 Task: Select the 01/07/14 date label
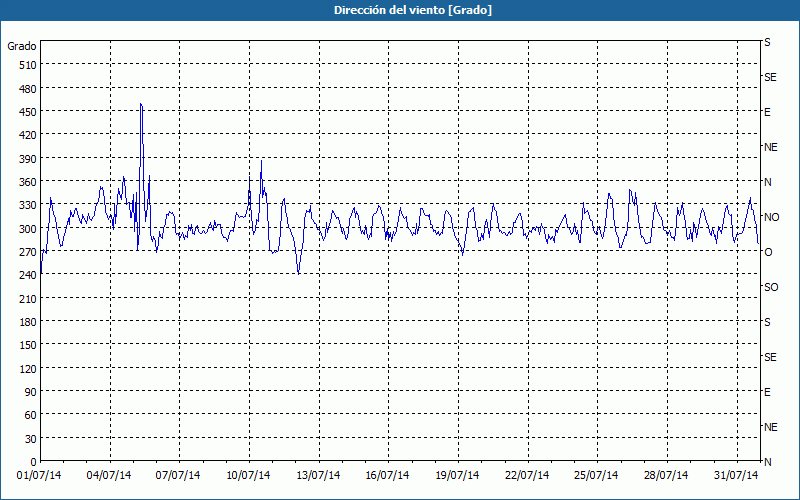[x=40, y=475]
